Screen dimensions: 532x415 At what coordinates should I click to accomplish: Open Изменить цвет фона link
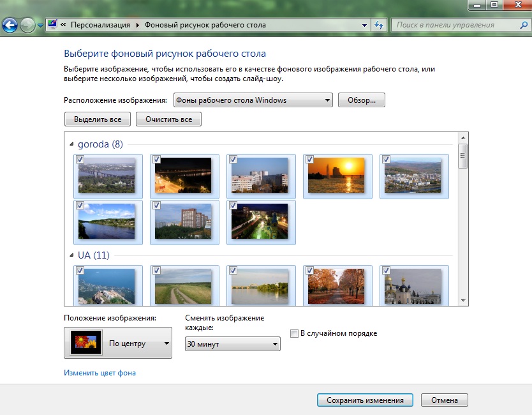click(100, 373)
